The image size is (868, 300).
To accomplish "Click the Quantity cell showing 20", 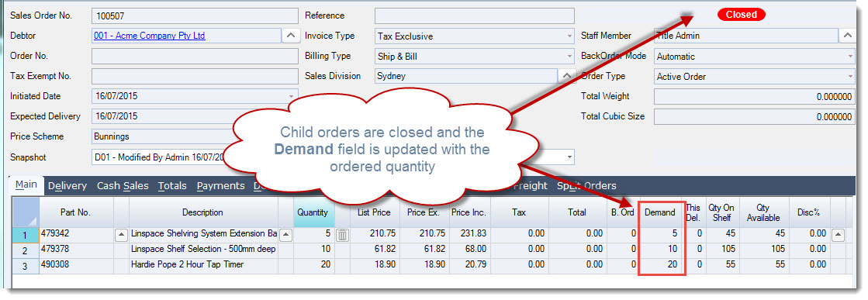I will click(x=314, y=265).
